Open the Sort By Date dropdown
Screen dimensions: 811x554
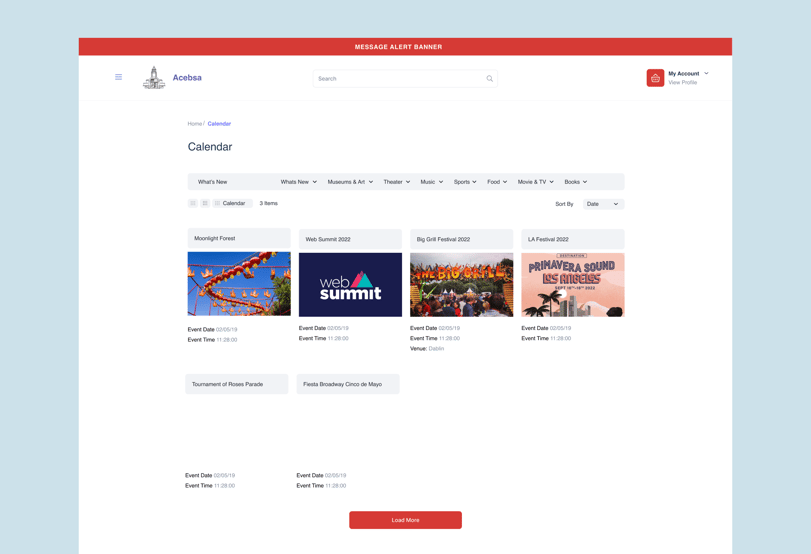pos(602,204)
